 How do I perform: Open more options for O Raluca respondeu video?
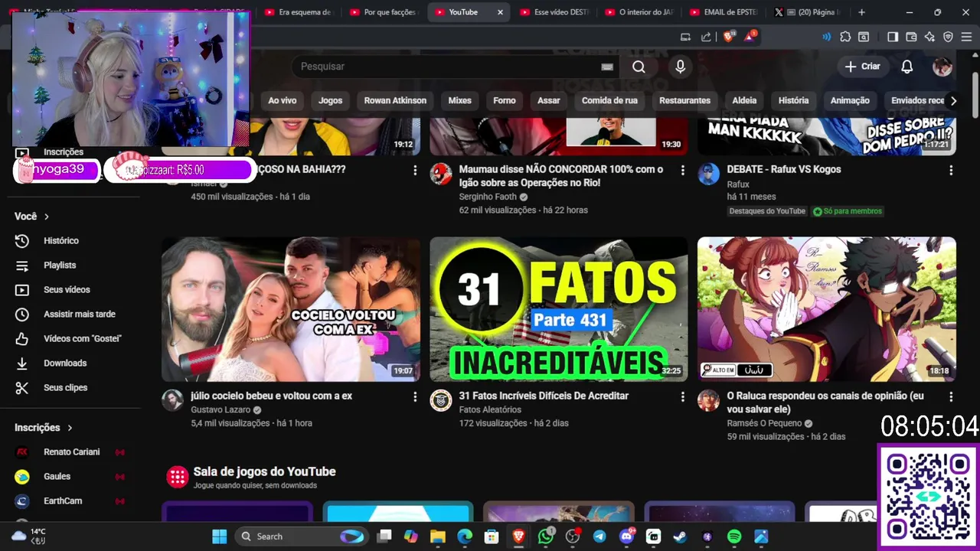pyautogui.click(x=951, y=397)
